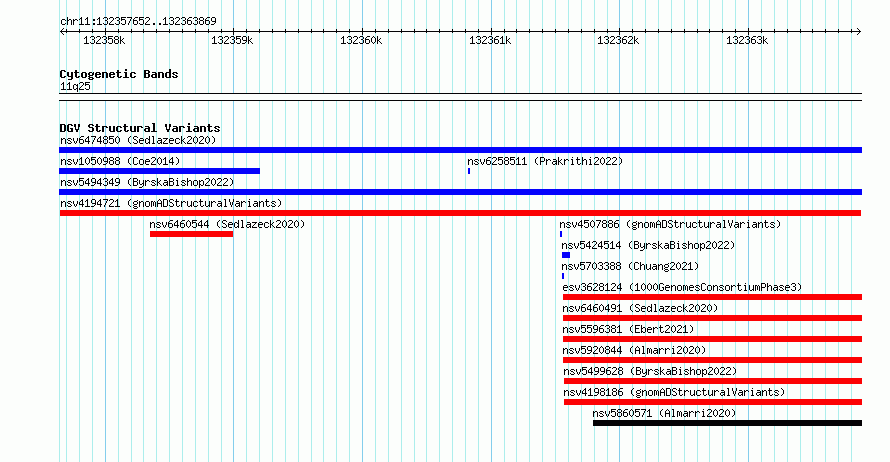Click the nsv6474850 (Sedlazeck2020) variant label
This screenshot has width=890, height=462.
(x=138, y=140)
